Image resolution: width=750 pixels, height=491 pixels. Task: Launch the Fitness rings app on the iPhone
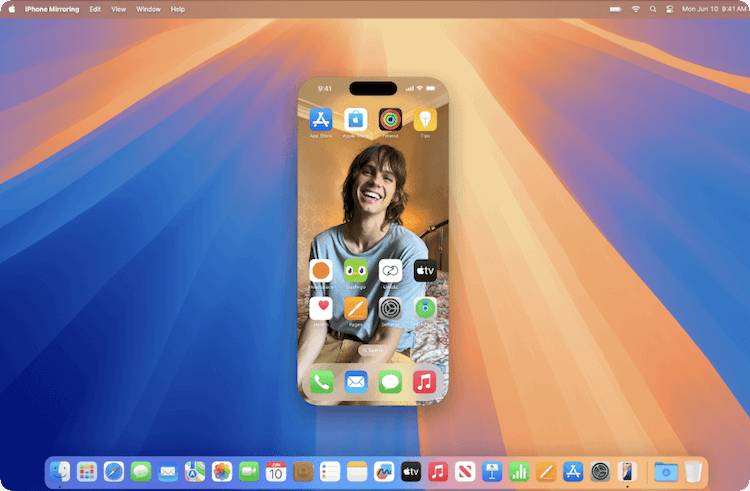[390, 120]
